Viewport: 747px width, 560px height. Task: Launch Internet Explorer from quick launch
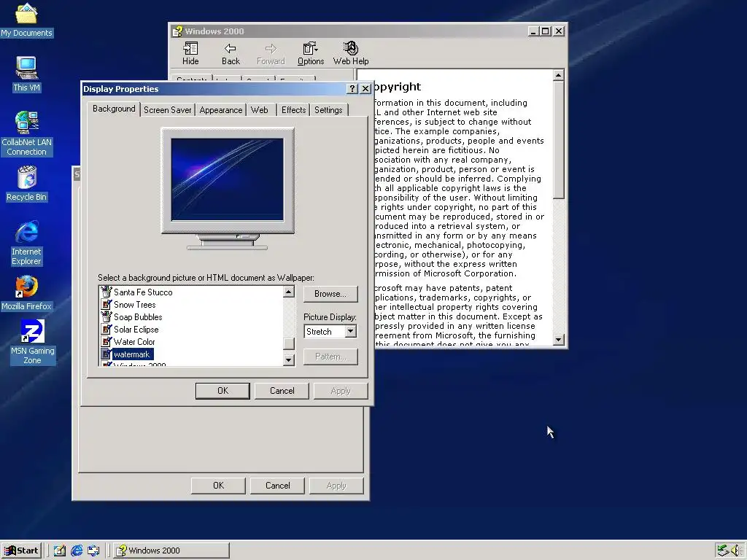pos(77,551)
